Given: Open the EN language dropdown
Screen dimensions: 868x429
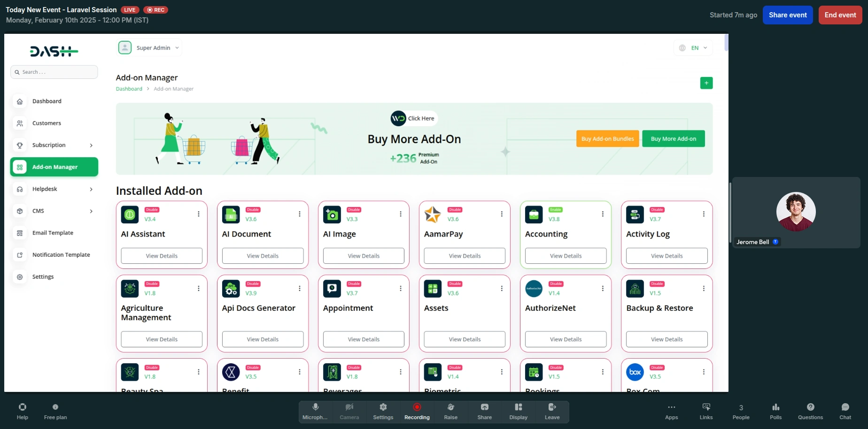Looking at the screenshot, I should pos(693,48).
